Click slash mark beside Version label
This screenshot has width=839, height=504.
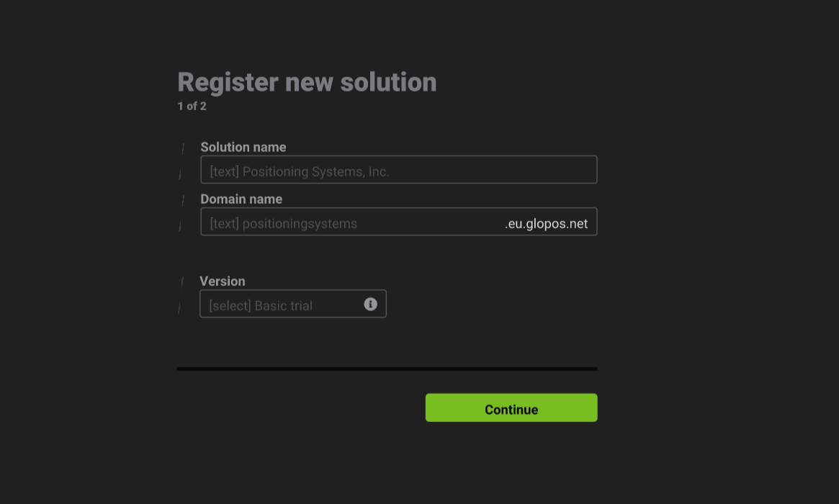pos(182,282)
